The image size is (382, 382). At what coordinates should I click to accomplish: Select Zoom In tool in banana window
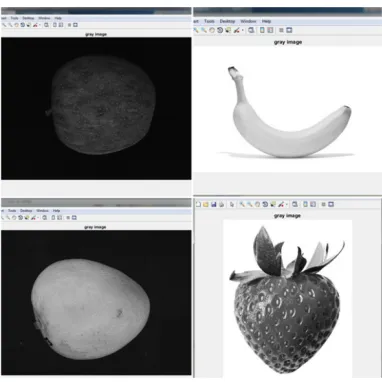click(196, 30)
